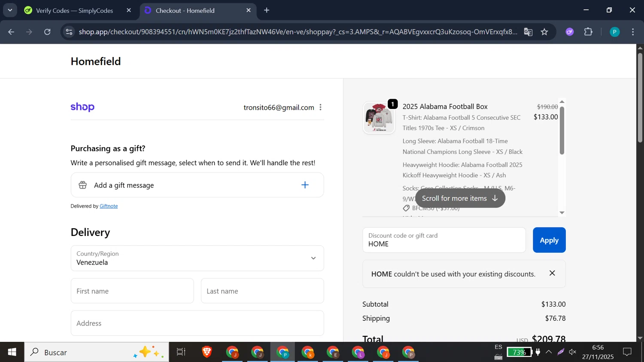This screenshot has width=644, height=362.
Task: Open account options three-dot menu beside email
Action: [x=320, y=107]
